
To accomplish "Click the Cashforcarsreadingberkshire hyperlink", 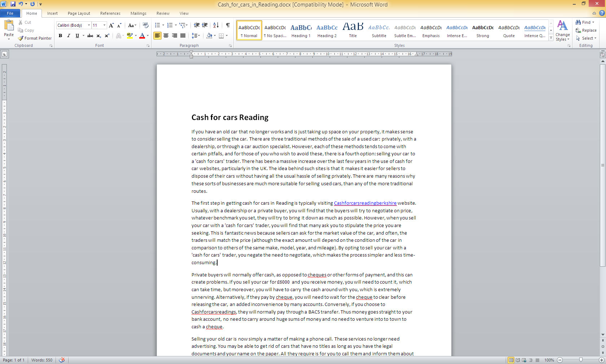I will (365, 203).
